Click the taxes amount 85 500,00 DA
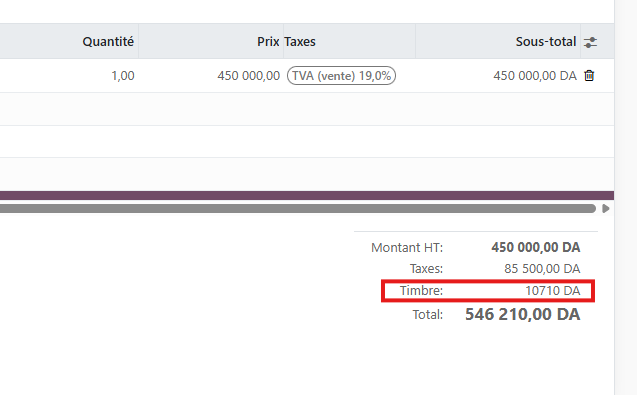The width and height of the screenshot is (637, 395). 542,269
